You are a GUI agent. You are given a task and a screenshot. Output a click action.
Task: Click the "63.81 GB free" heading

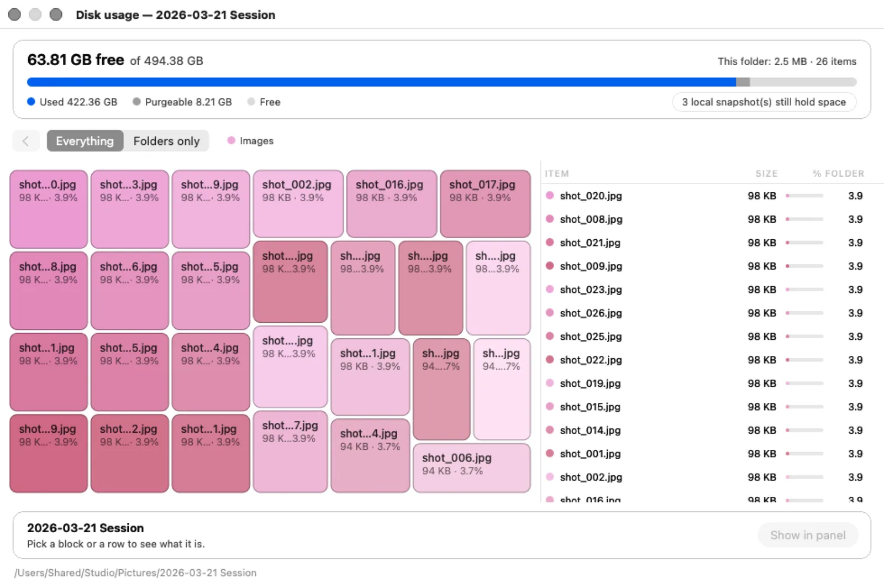pyautogui.click(x=76, y=60)
